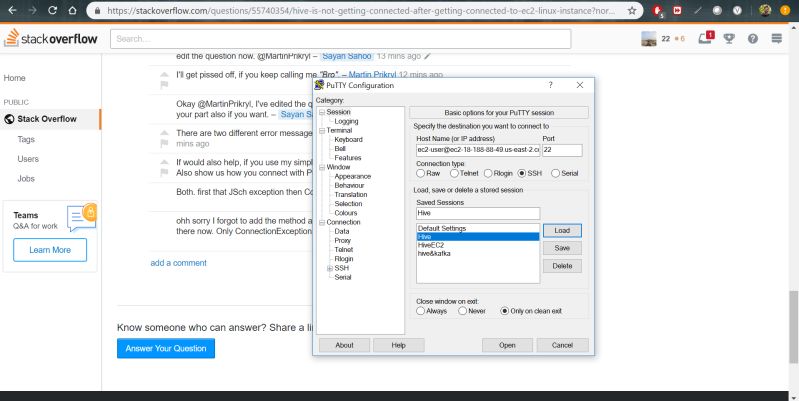Viewport: 799px width, 401px height.
Task: Flag the "There are two different error" comment
Action: click(x=164, y=143)
